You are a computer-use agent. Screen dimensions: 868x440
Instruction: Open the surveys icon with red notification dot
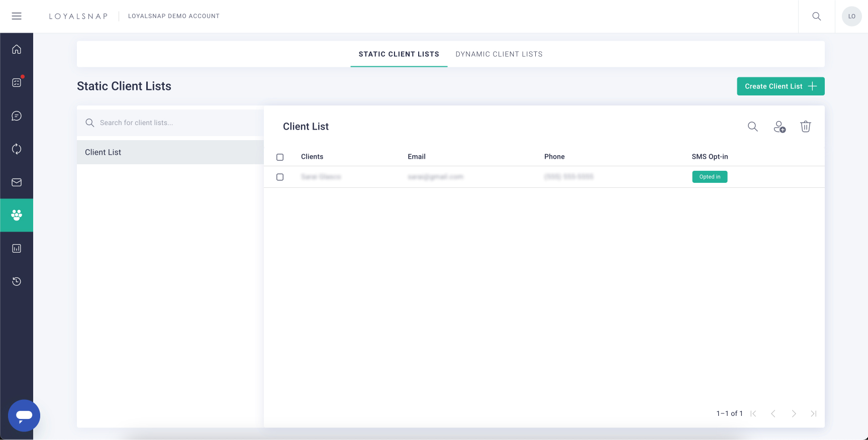(17, 82)
